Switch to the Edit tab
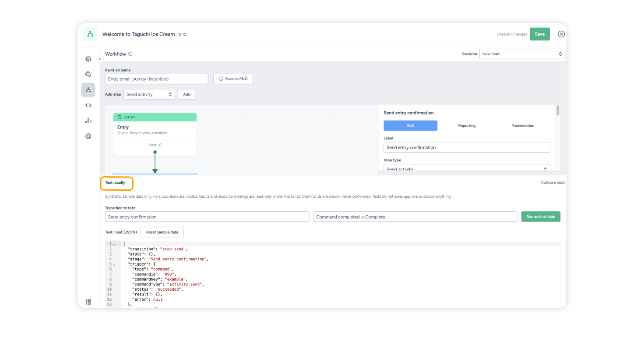Screen dimensions: 644x338 pyautogui.click(x=410, y=125)
